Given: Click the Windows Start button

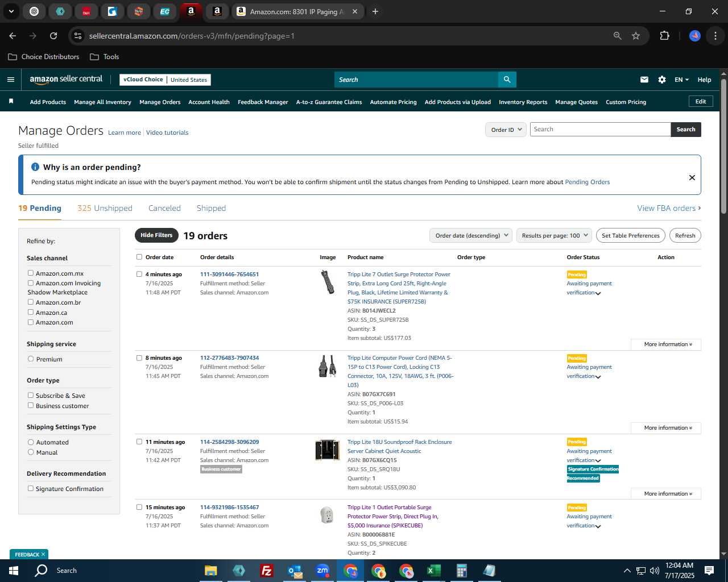Looking at the screenshot, I should [x=14, y=571].
